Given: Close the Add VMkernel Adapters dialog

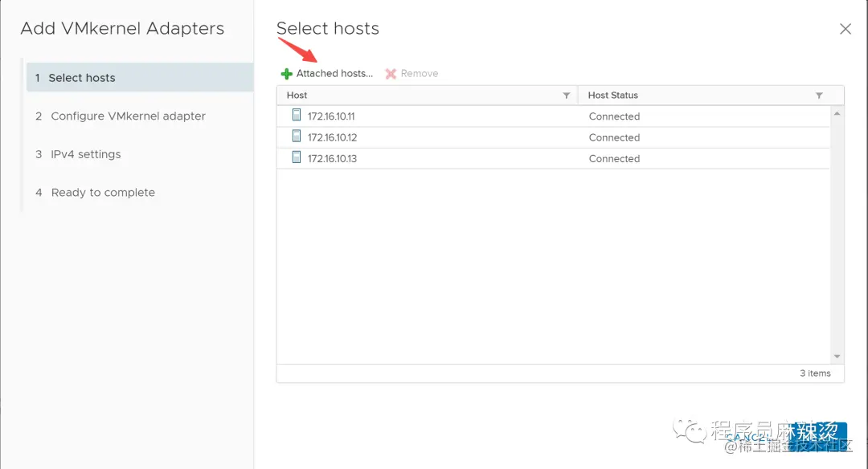Looking at the screenshot, I should tap(845, 29).
